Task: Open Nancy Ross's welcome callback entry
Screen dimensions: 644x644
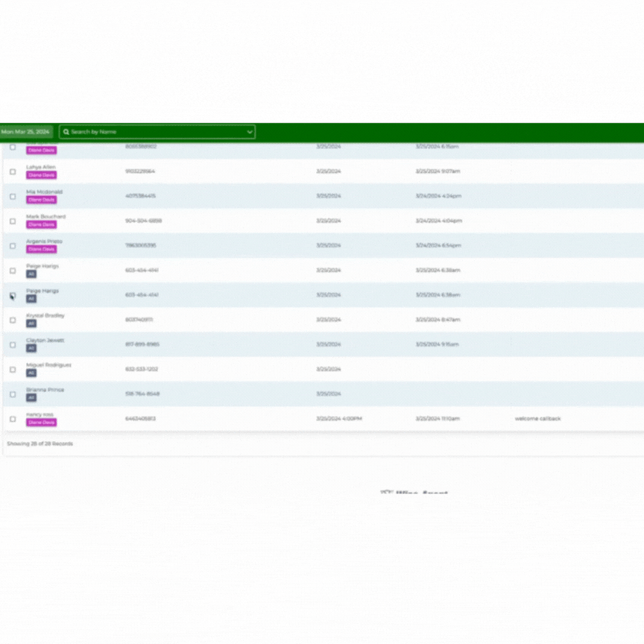Action: point(538,419)
